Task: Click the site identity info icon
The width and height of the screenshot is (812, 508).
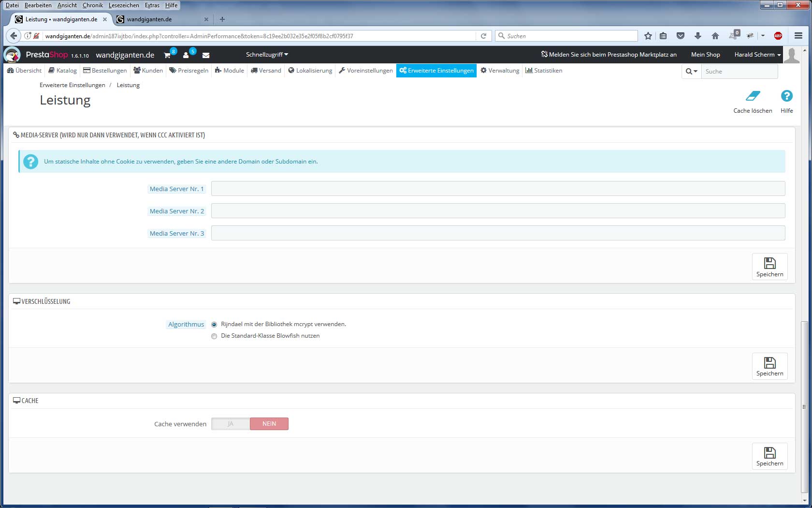Action: coord(28,36)
